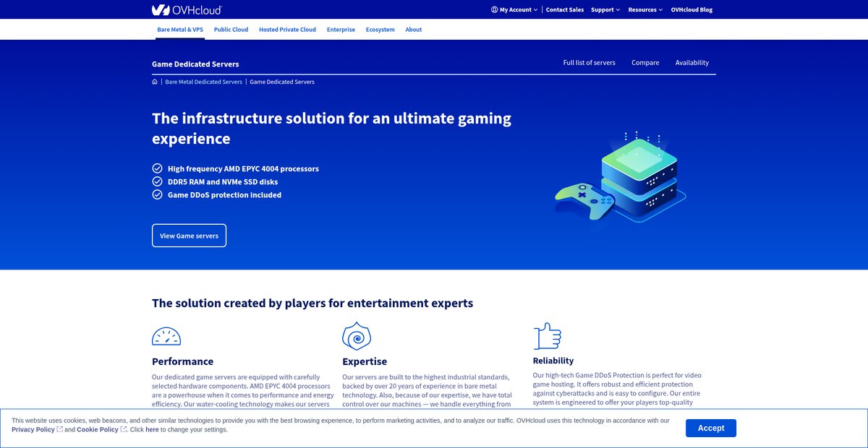
Task: Open the Privacy Policy link
Action: tap(33, 429)
